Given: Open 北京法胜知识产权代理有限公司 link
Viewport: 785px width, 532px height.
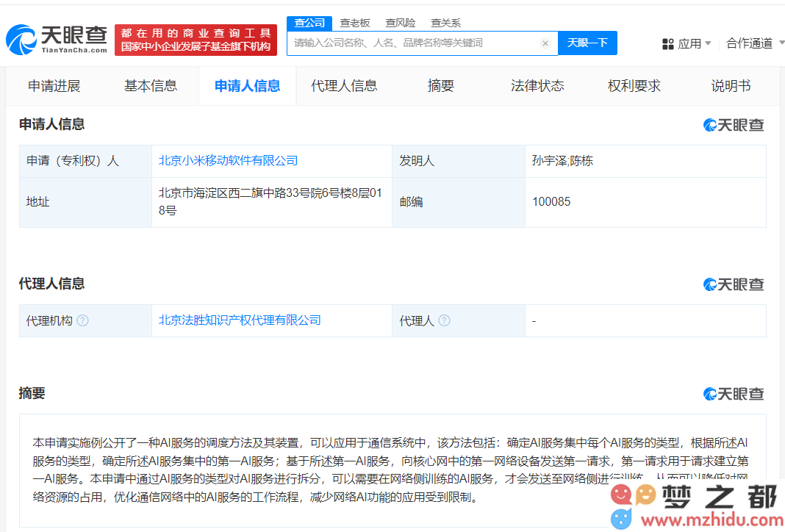Looking at the screenshot, I should tap(240, 320).
